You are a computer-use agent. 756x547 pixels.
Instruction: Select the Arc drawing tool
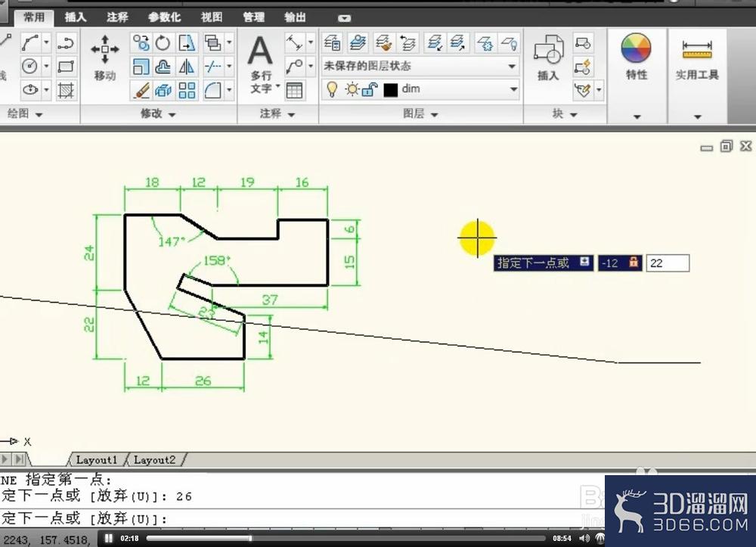tap(30, 43)
